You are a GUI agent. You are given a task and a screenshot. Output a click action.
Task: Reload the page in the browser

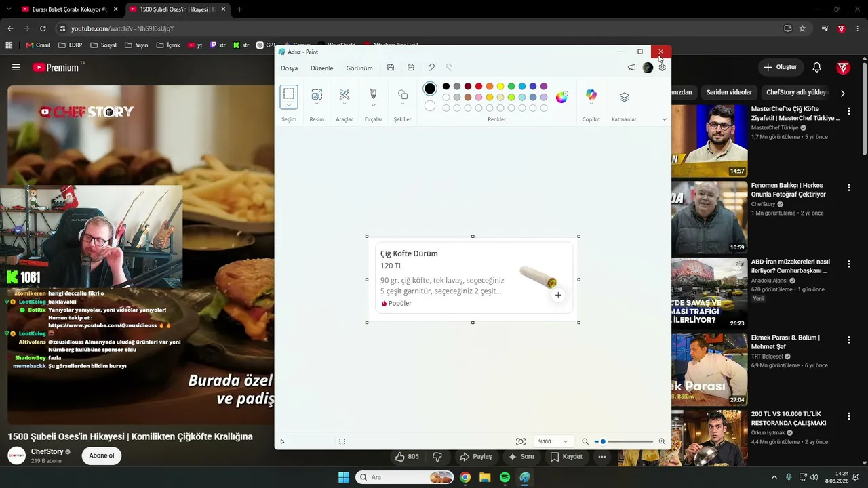click(43, 28)
